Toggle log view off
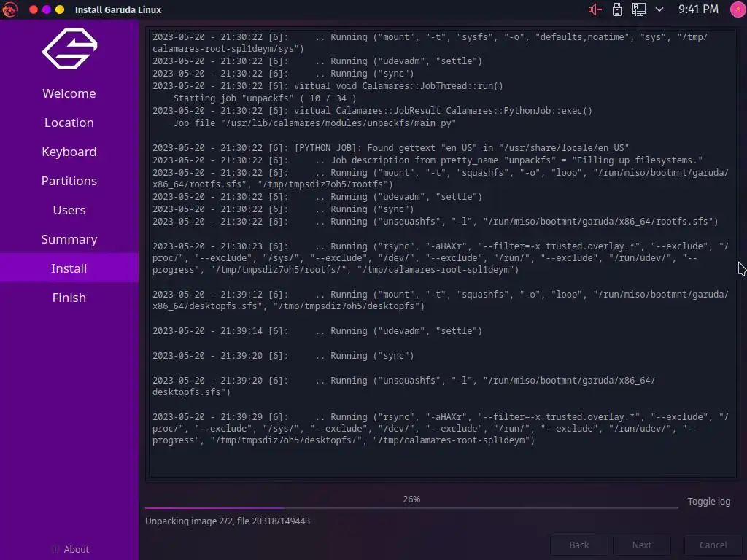 tap(708, 502)
